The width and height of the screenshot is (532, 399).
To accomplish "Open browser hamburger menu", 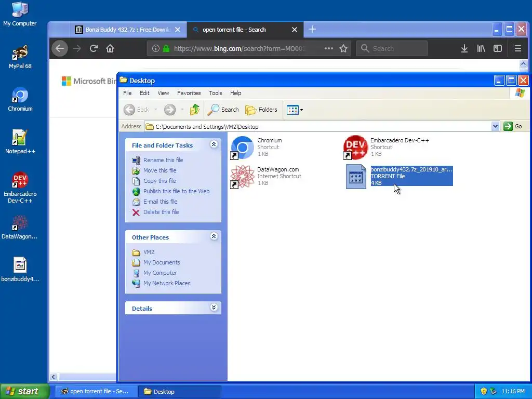I will coord(518,48).
